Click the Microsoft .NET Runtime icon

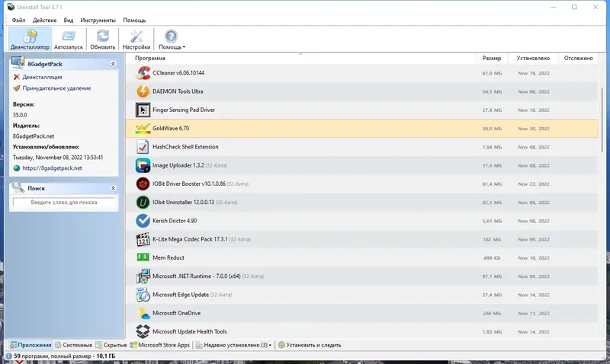[x=143, y=276]
